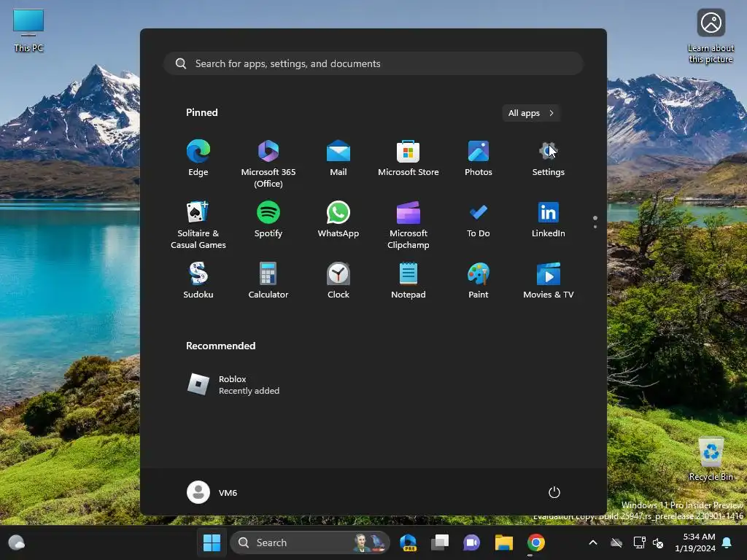Open recently added Roblox
The width and height of the screenshot is (747, 560).
pyautogui.click(x=233, y=385)
